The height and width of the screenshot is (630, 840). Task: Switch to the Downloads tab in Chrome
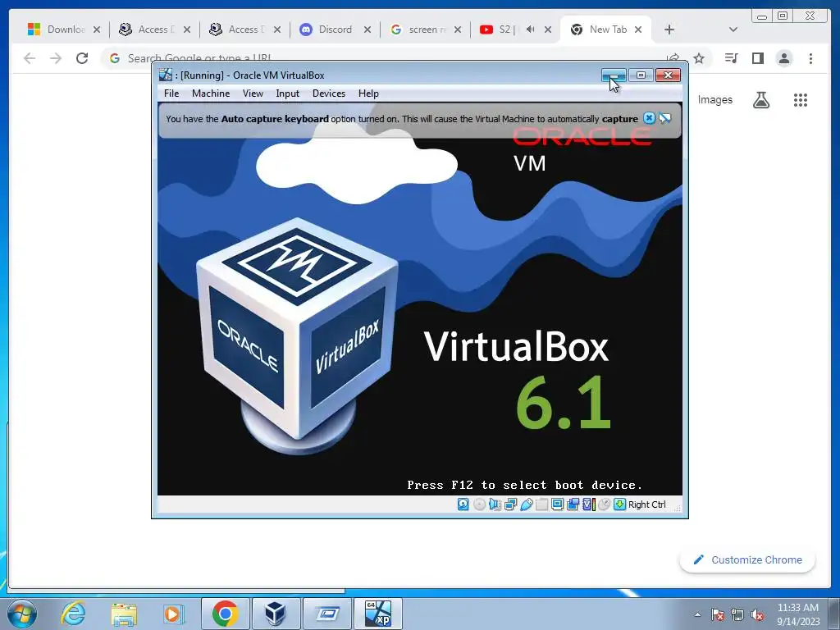click(x=64, y=30)
